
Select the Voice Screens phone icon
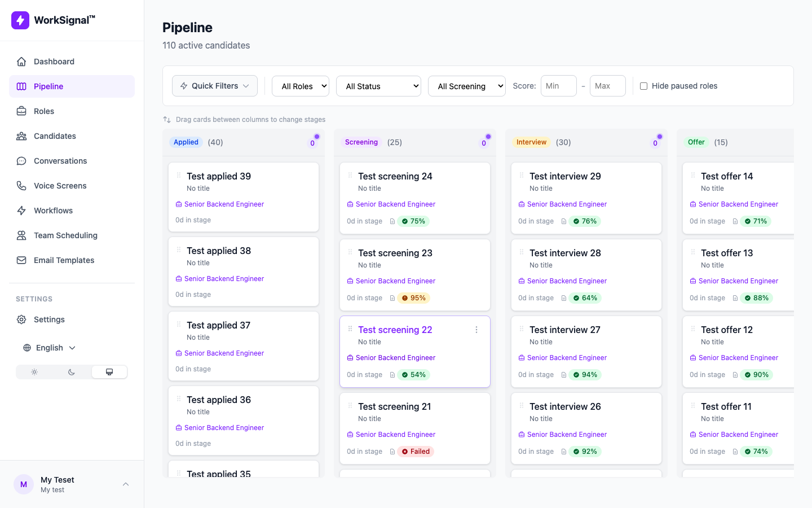[x=21, y=185]
